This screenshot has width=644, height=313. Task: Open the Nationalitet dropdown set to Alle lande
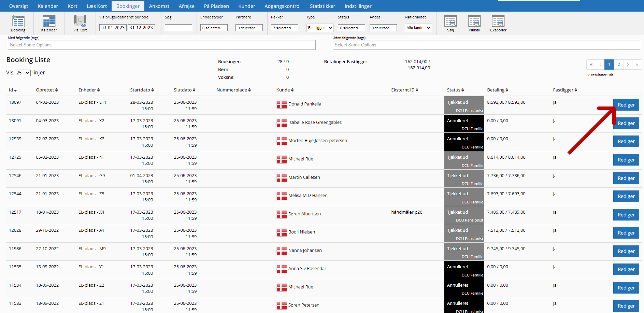click(x=418, y=28)
